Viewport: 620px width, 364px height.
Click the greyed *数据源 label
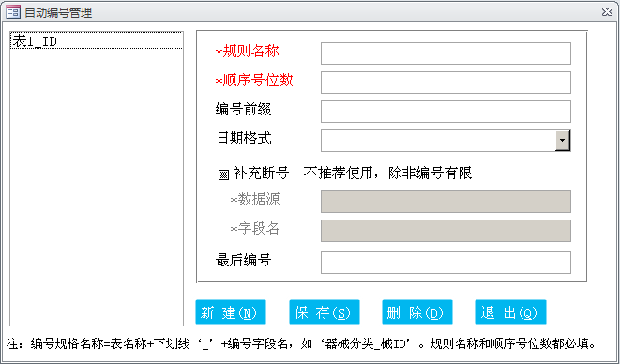click(x=255, y=200)
